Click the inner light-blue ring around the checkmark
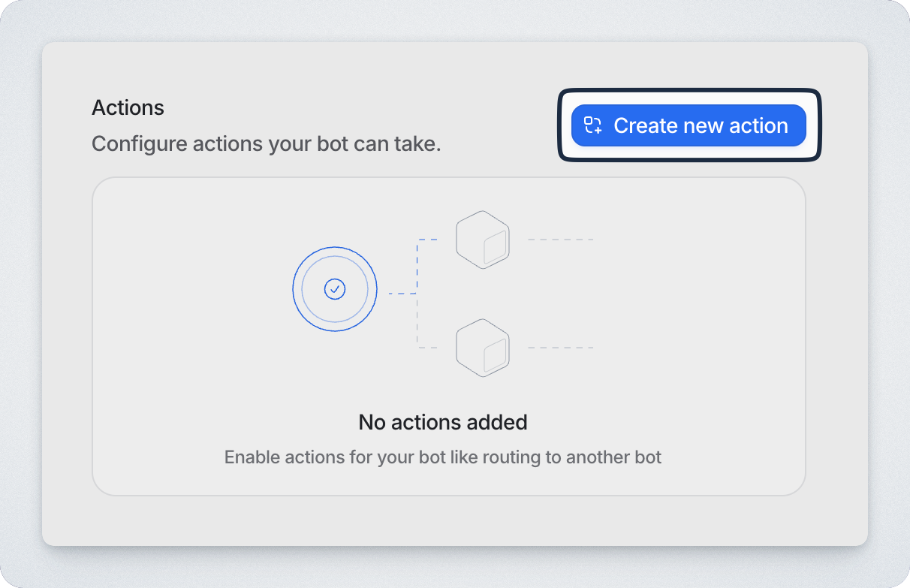The width and height of the screenshot is (910, 588). [335, 259]
